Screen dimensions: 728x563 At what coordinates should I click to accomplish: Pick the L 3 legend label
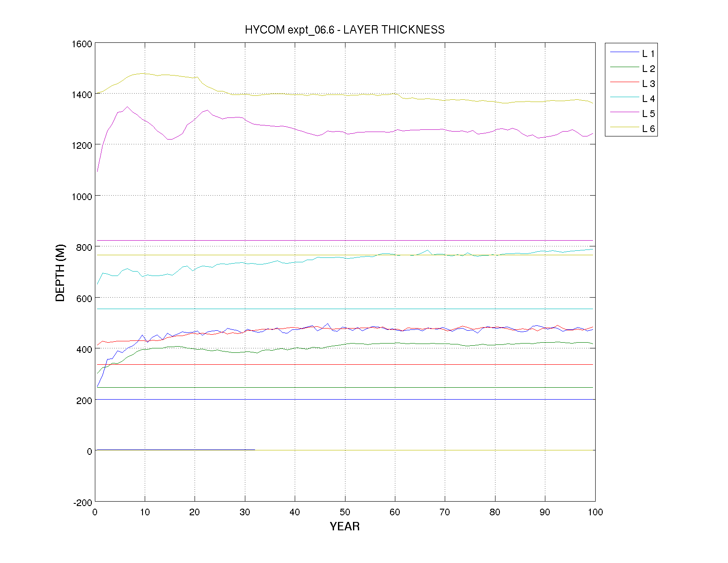click(648, 84)
